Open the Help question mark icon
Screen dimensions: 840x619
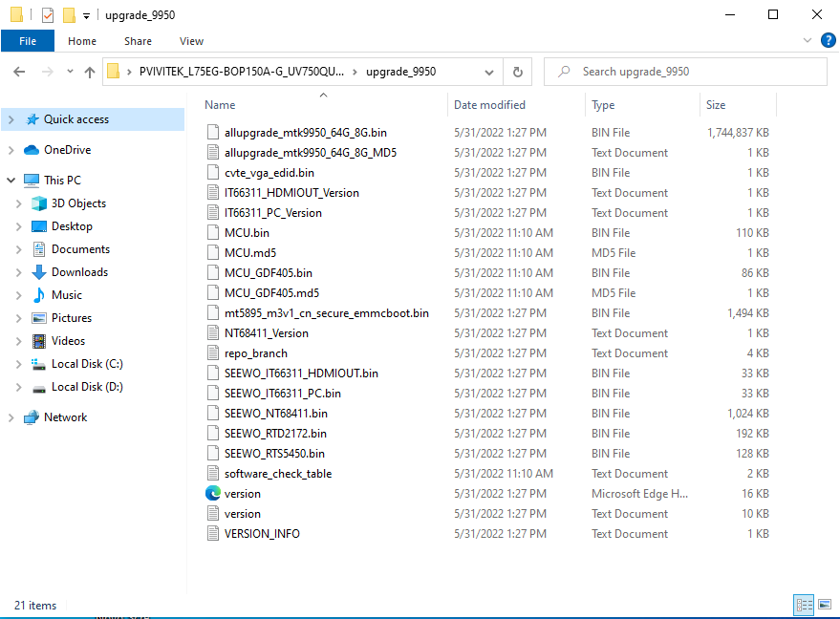click(829, 40)
